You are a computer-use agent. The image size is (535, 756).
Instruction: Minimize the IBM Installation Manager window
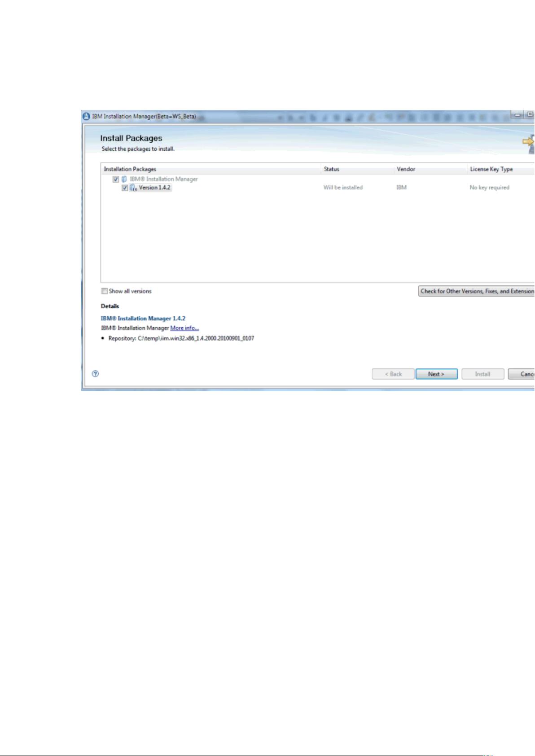click(517, 115)
